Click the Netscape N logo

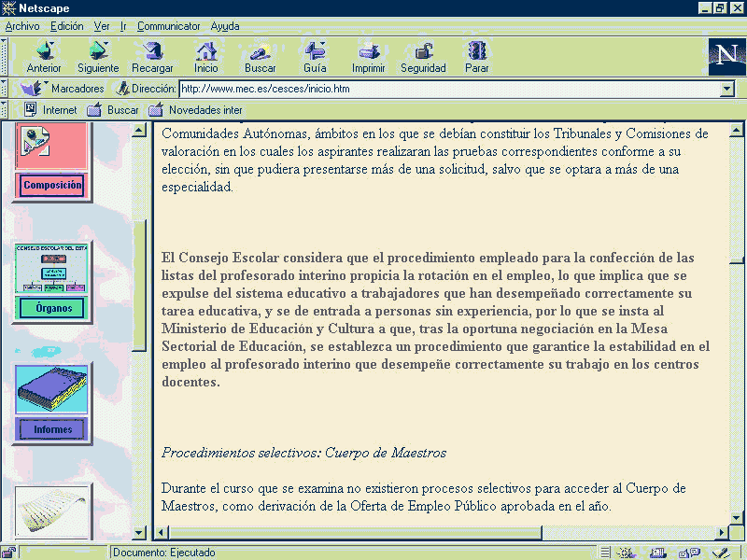click(726, 54)
